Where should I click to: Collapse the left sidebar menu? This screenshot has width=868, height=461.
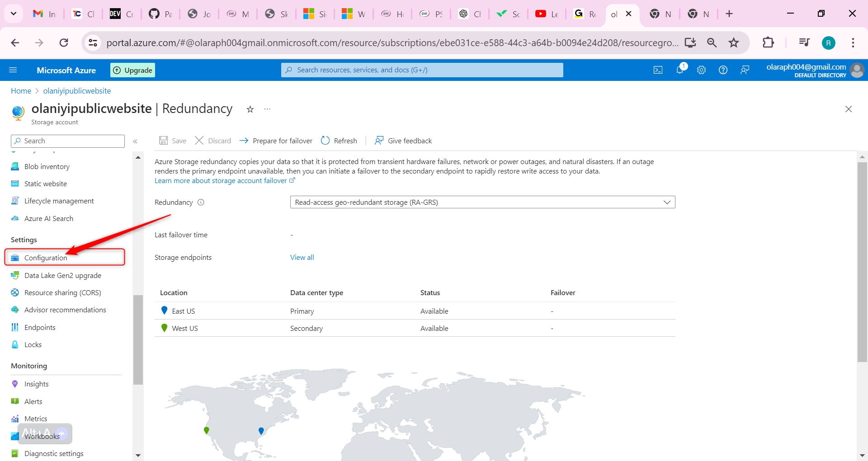135,141
